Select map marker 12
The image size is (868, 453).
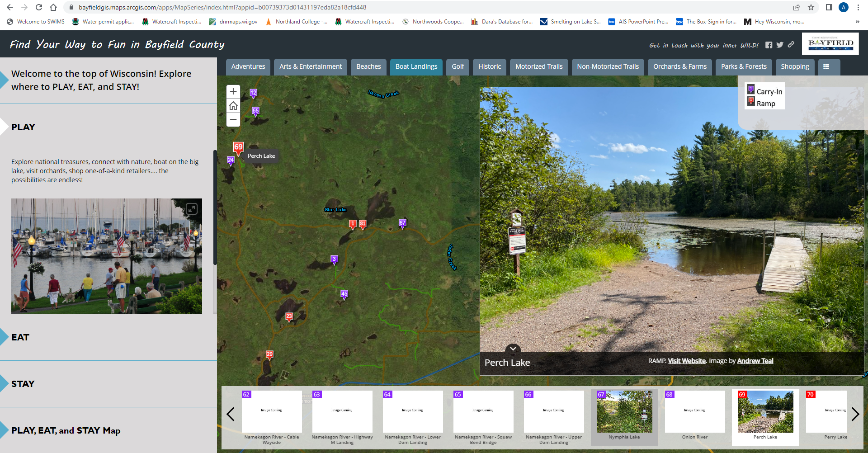pyautogui.click(x=253, y=93)
